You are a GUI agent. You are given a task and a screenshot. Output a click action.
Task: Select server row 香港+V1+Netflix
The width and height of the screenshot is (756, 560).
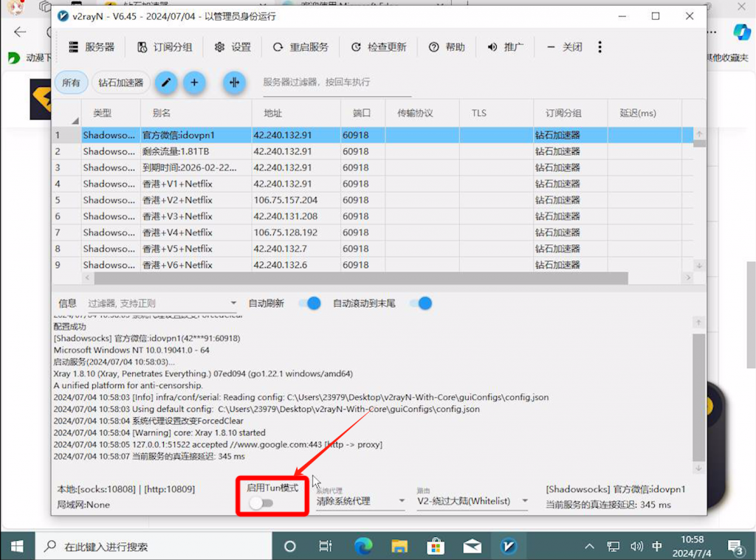click(372, 184)
